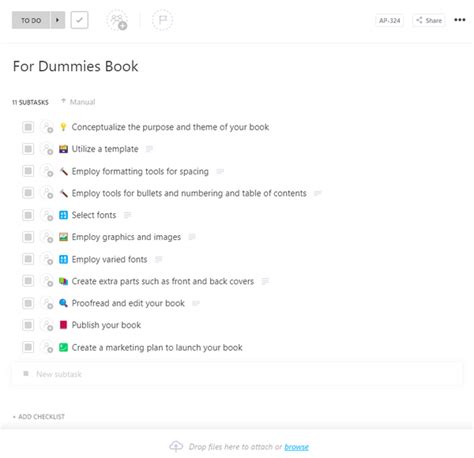Assign a user to Proofread and edit subtask
This screenshot has width=474, height=458.
click(x=47, y=303)
